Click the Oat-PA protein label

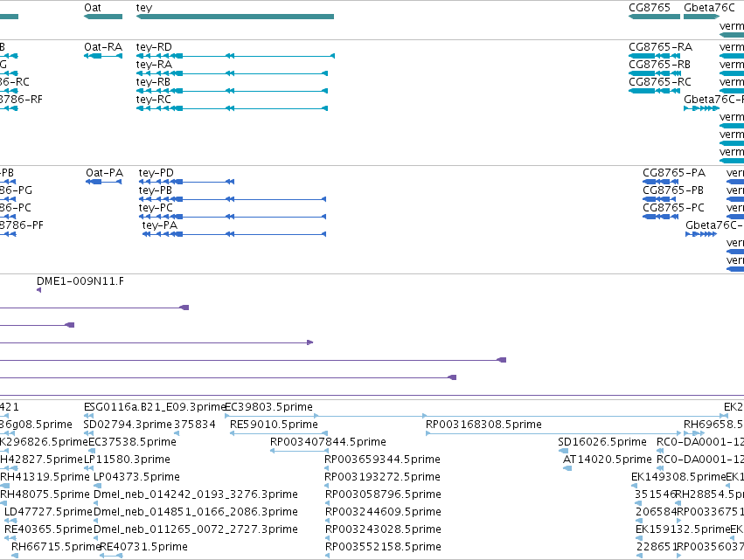point(104,173)
